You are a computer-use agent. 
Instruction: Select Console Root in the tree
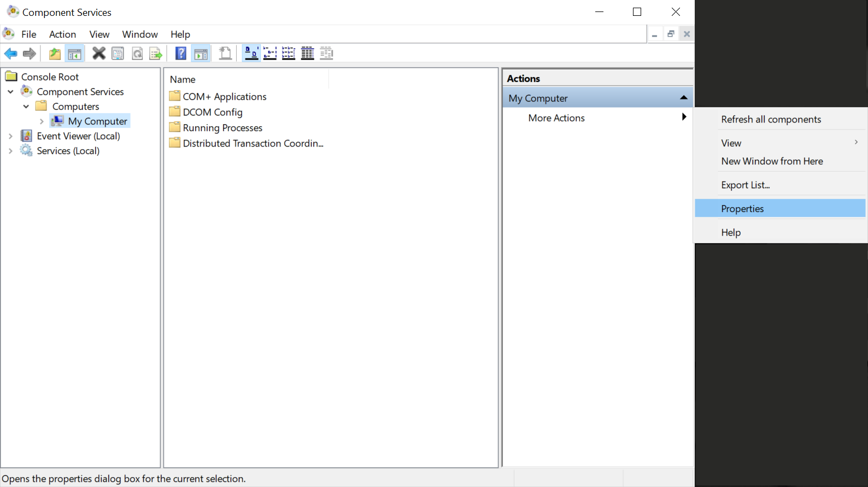(x=50, y=77)
